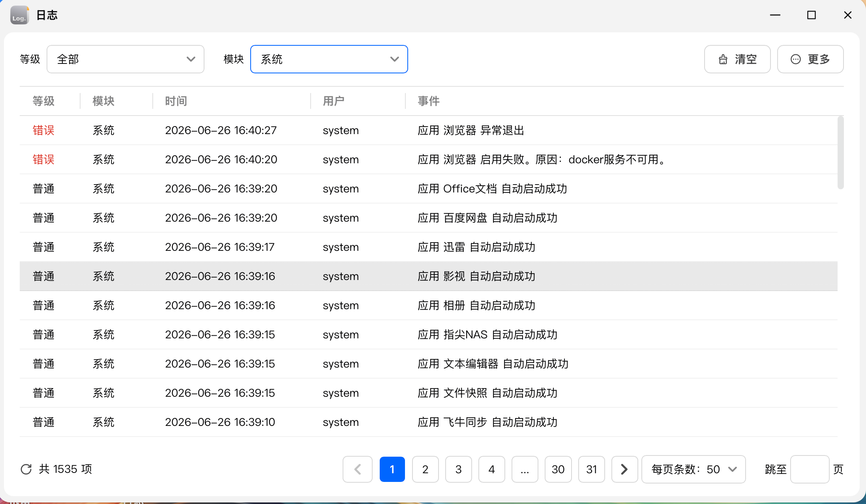Select the 应用 浏览器 异常退出 row
Viewport: 866px width, 504px height.
click(429, 130)
